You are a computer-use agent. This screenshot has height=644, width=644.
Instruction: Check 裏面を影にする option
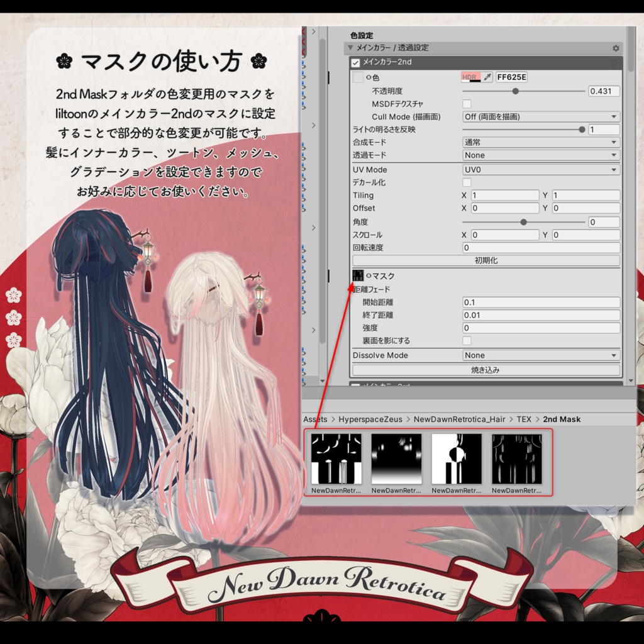(x=467, y=340)
